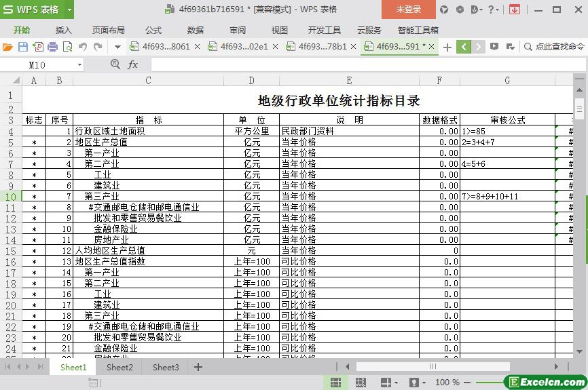588x390 pixels.
Task: Add a new worksheet with plus button
Action: click(198, 367)
